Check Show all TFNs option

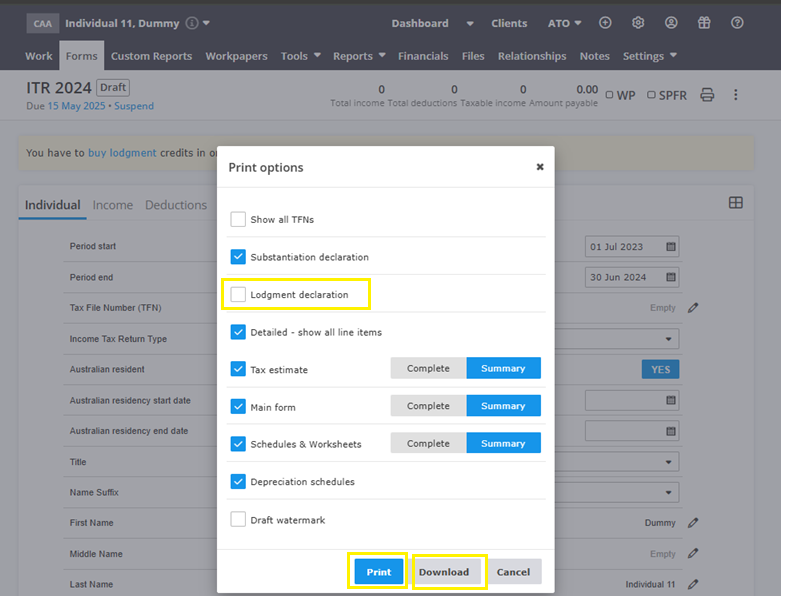pos(238,219)
